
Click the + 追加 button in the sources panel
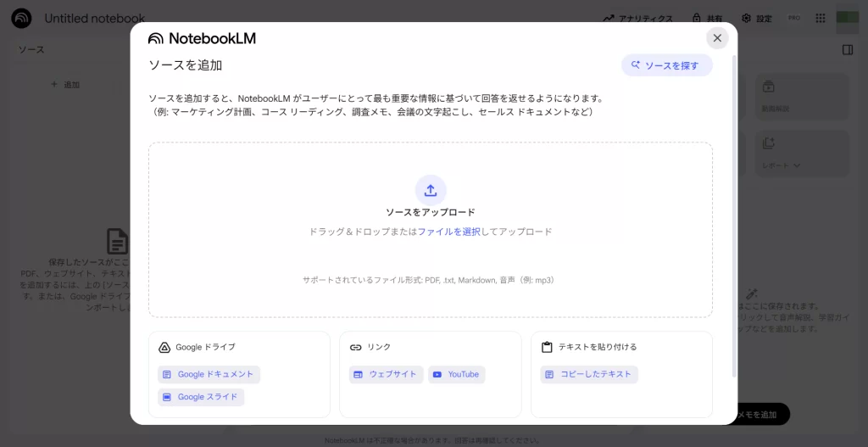coord(65,85)
